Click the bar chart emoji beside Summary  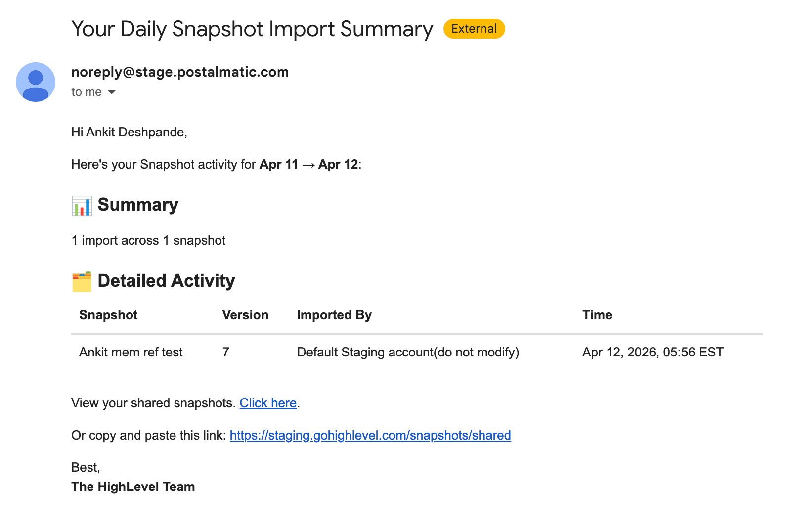82,206
